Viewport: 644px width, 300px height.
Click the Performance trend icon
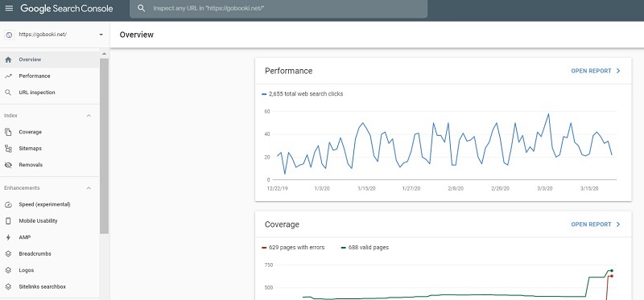coord(8,76)
